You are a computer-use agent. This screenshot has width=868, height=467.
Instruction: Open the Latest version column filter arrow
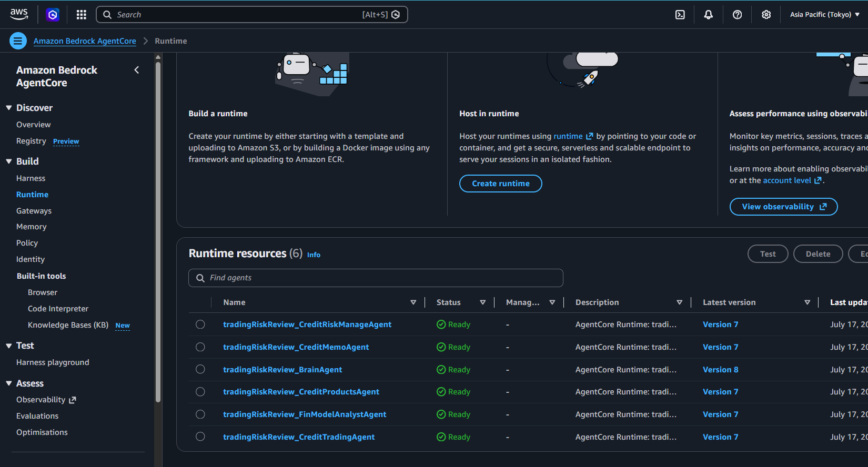tap(808, 302)
